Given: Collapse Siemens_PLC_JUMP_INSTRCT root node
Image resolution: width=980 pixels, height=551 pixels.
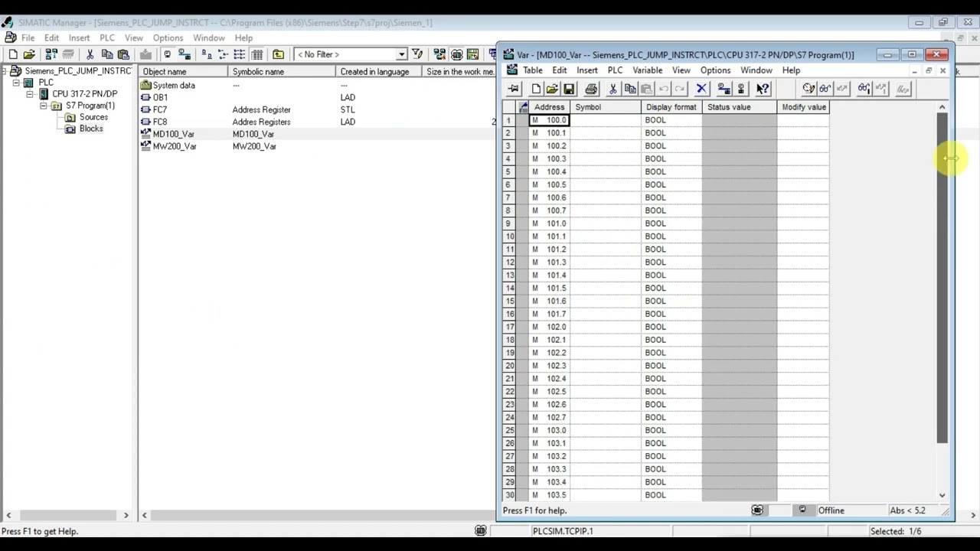Looking at the screenshot, I should point(4,71).
